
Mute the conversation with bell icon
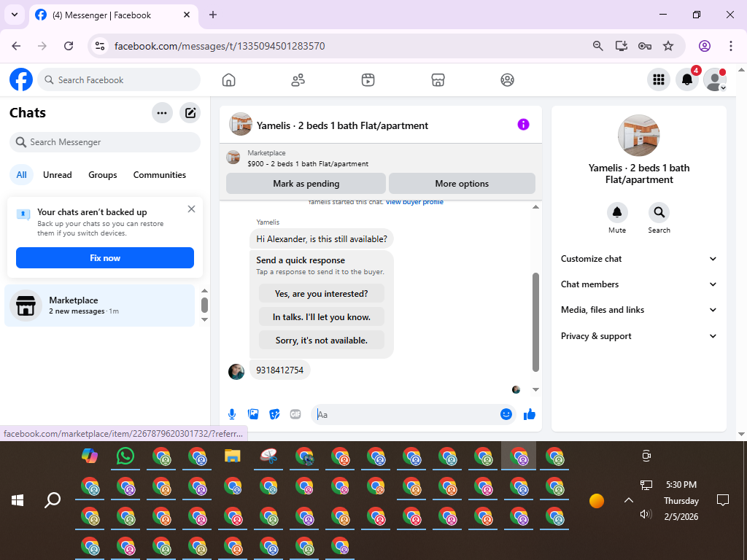click(617, 212)
